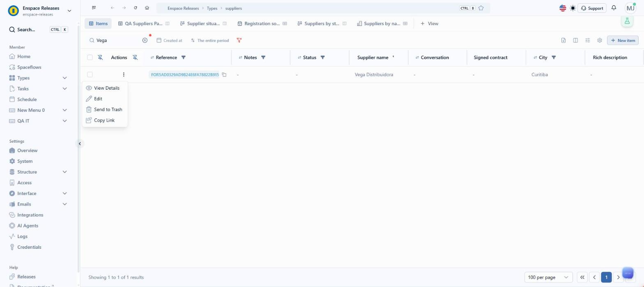Screen dimensions: 644x287
Task: Open the AI Agents page
Action: [x=28, y=225]
